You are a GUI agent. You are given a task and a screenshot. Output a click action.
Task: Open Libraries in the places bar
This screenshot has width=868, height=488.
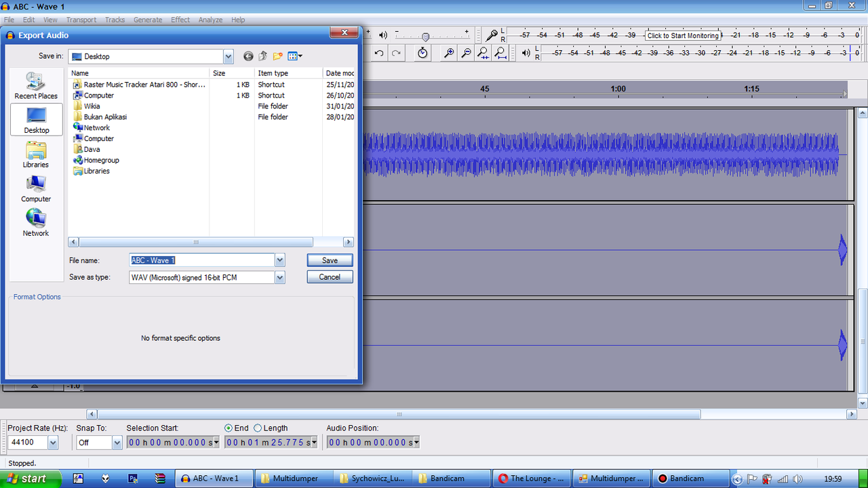click(x=36, y=155)
